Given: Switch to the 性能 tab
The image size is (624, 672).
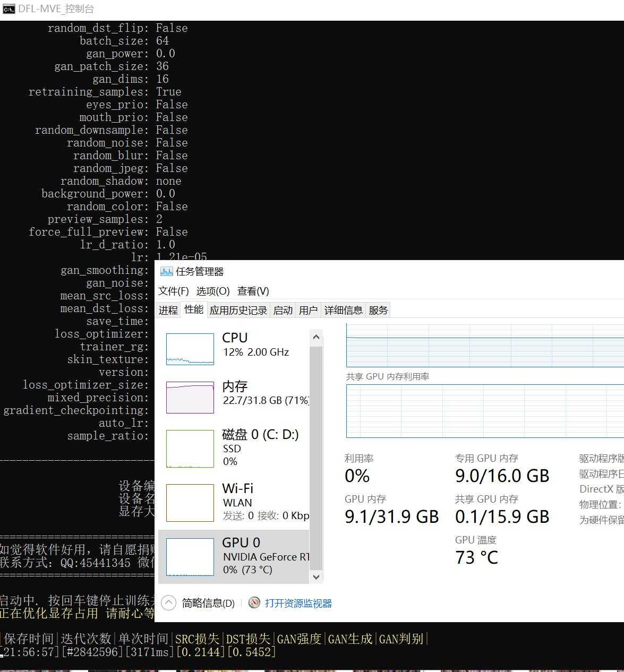Looking at the screenshot, I should click(x=194, y=309).
